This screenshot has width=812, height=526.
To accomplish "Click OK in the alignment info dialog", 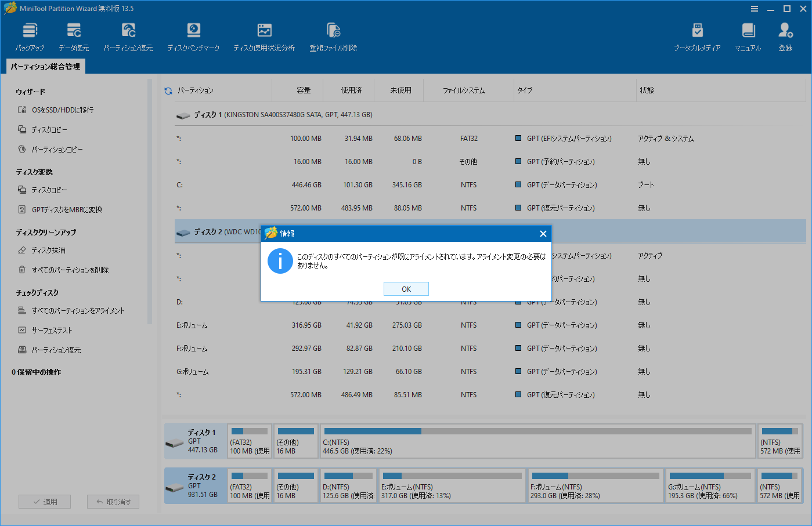I will [406, 288].
